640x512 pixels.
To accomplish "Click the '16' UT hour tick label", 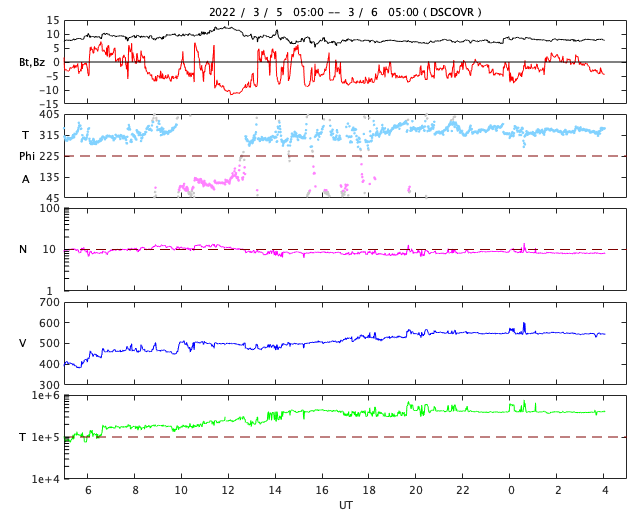I will point(322,490).
